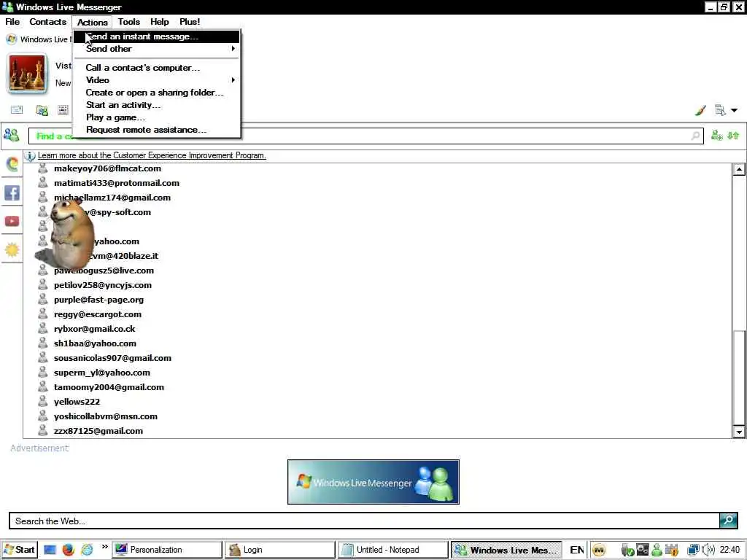Image resolution: width=747 pixels, height=560 pixels.
Task: Select contact rybxor@gmail.co.ck
Action: tap(94, 329)
